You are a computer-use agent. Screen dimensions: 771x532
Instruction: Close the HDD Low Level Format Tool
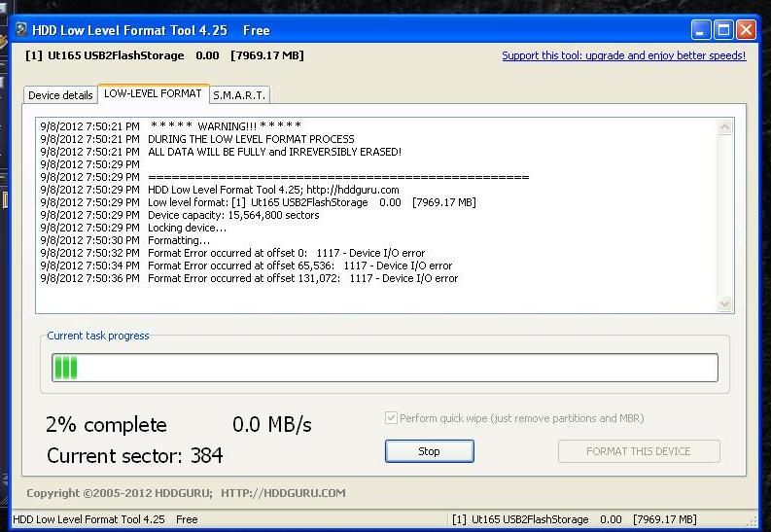746,30
